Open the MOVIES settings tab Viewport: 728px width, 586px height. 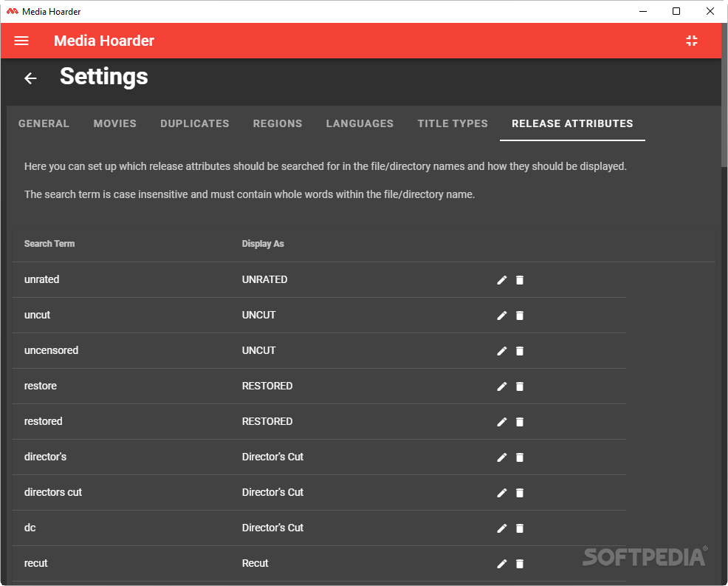[114, 123]
